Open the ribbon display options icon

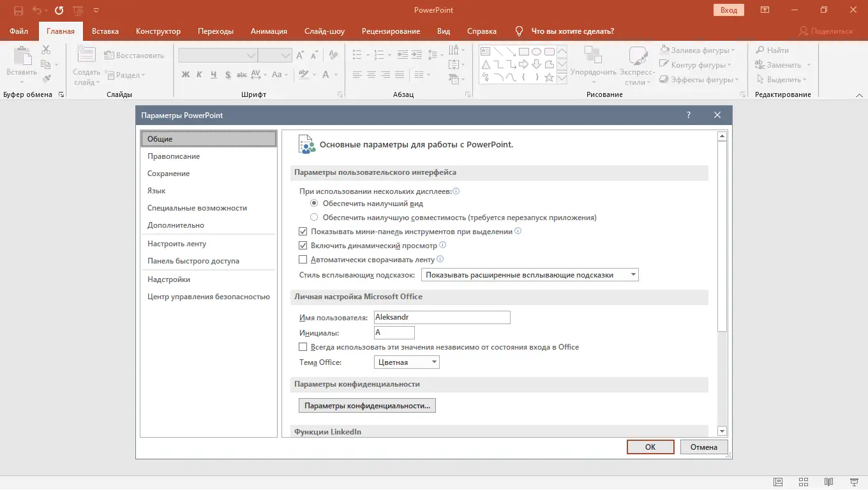click(x=765, y=10)
